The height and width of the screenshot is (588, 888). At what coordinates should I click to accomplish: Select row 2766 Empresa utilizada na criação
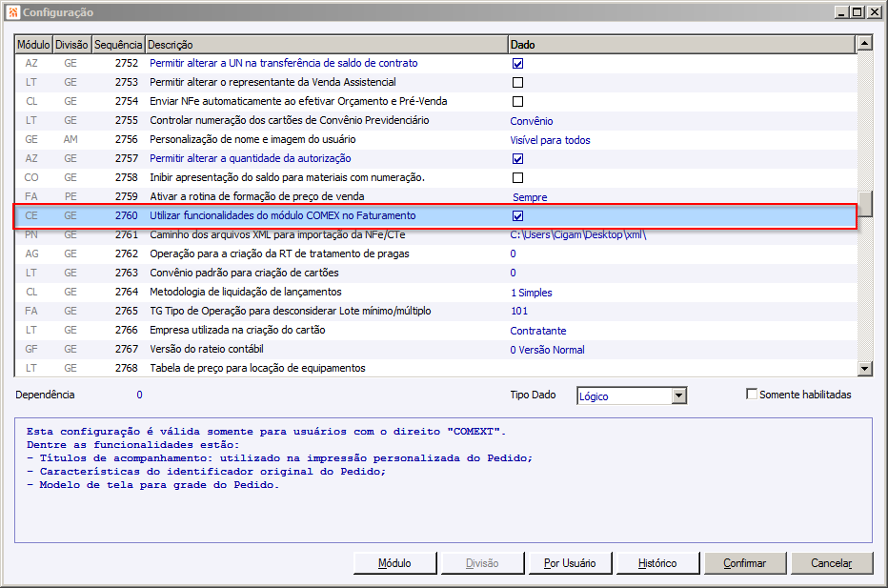(x=435, y=330)
